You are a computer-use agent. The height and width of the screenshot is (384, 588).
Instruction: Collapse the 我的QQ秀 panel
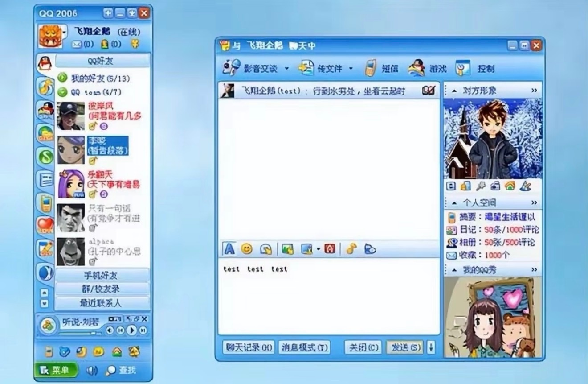click(454, 270)
